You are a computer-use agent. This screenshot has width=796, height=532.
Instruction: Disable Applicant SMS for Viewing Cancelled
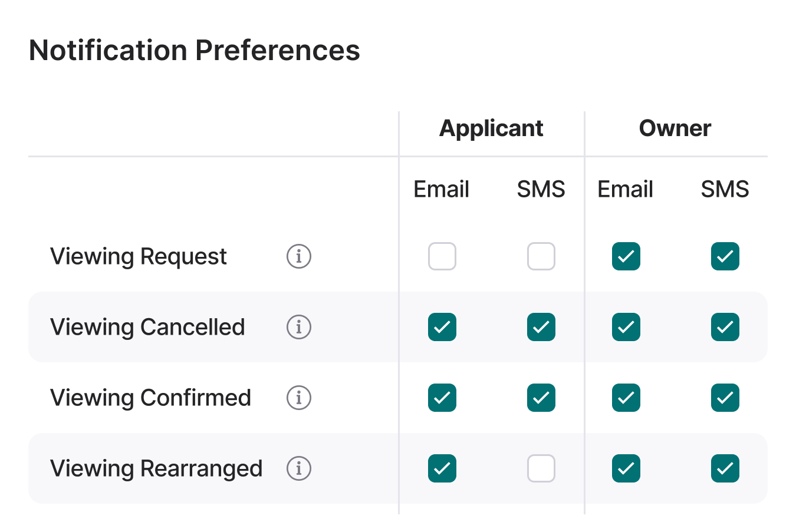tap(541, 327)
